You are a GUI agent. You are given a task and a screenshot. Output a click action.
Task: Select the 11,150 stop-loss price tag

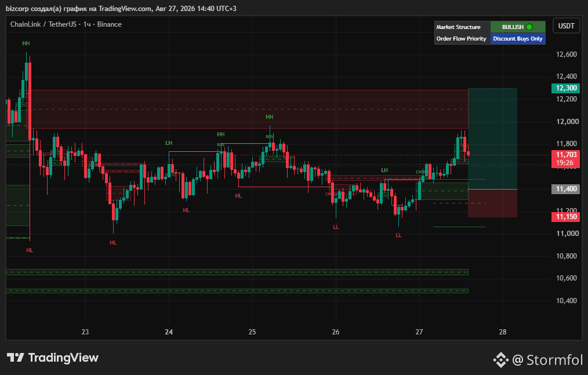(x=565, y=217)
